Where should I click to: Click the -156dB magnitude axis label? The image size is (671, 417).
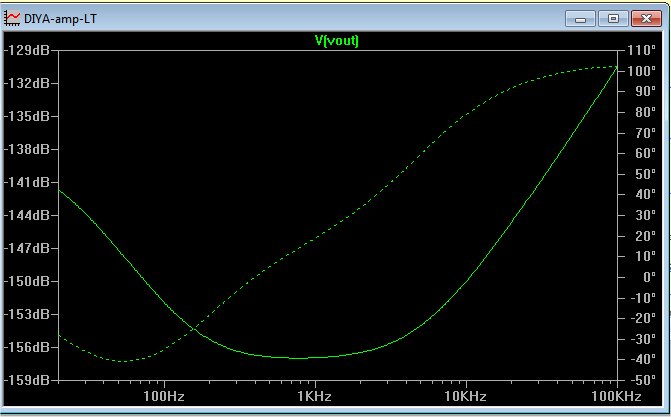(27, 347)
